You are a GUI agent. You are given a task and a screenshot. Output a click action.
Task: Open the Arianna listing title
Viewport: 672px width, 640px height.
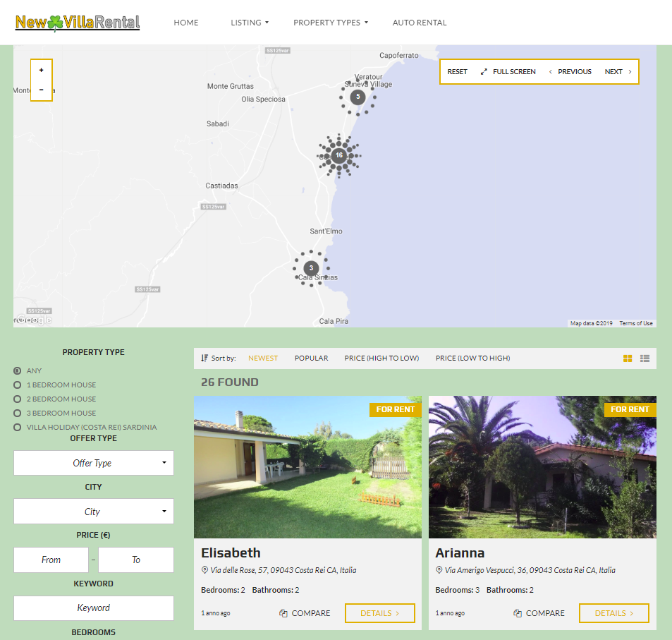click(x=460, y=553)
